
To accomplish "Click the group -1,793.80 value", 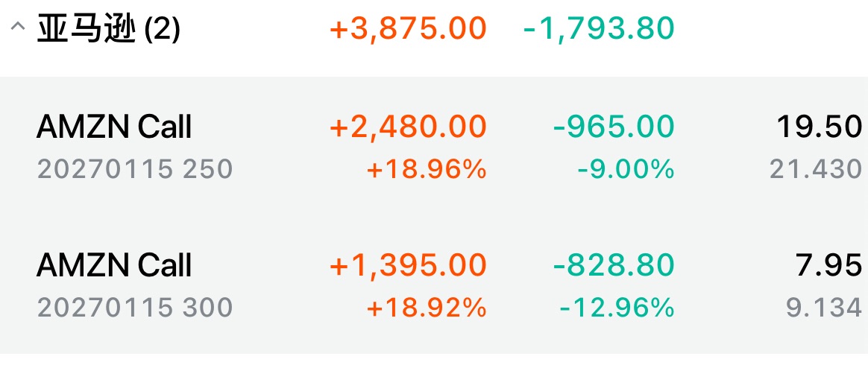I will tap(599, 29).
